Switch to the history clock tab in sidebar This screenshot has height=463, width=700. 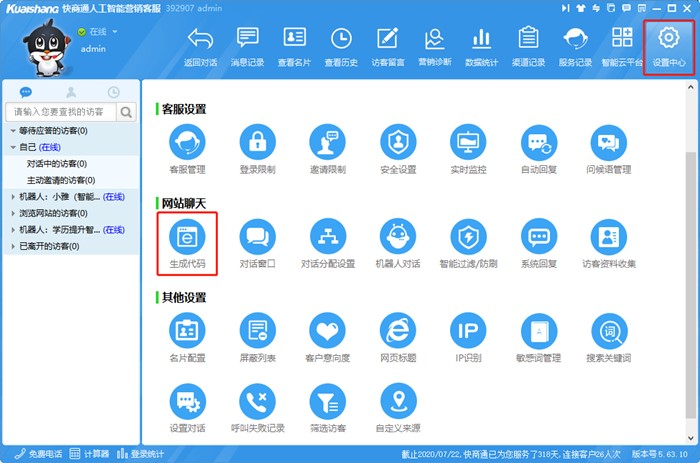click(113, 92)
